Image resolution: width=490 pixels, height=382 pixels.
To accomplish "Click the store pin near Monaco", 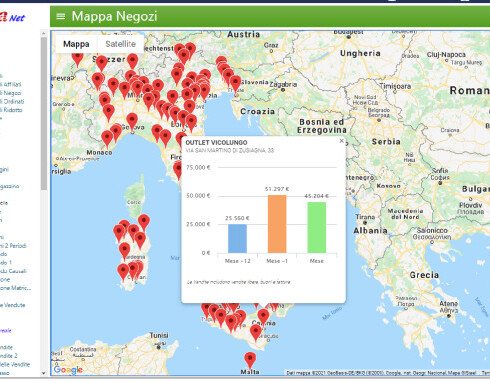I will pyautogui.click(x=107, y=138).
